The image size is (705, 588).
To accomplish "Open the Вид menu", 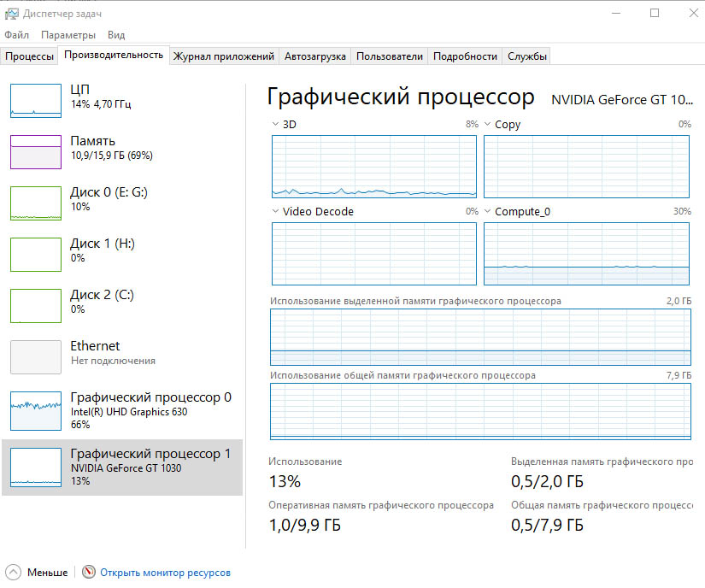I will click(116, 35).
